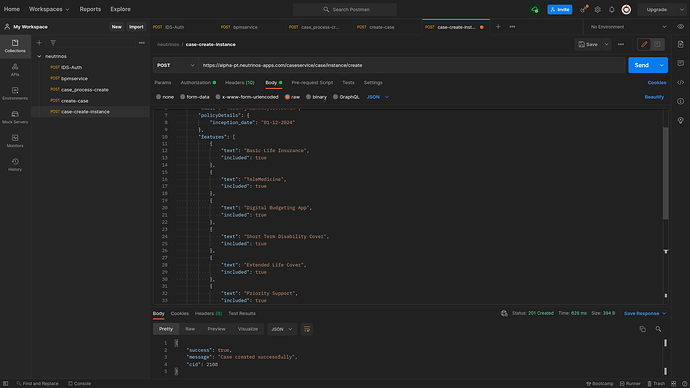
Task: Open the raw body JSON format dropdown
Action: 378,97
